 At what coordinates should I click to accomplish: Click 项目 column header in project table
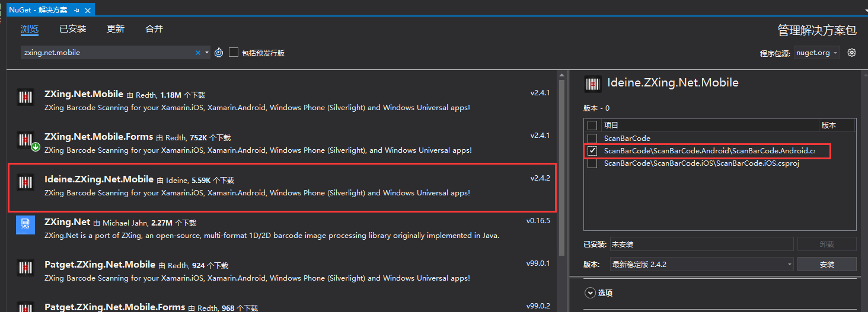pyautogui.click(x=611, y=126)
